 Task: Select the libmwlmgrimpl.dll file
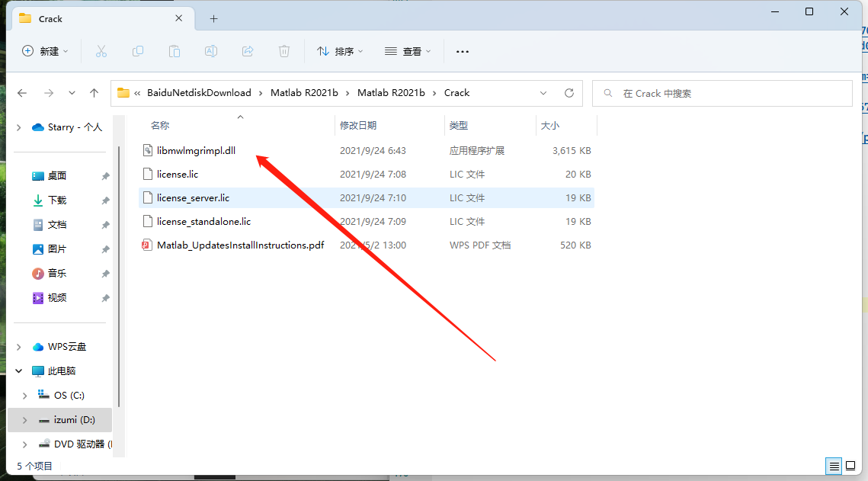(196, 151)
